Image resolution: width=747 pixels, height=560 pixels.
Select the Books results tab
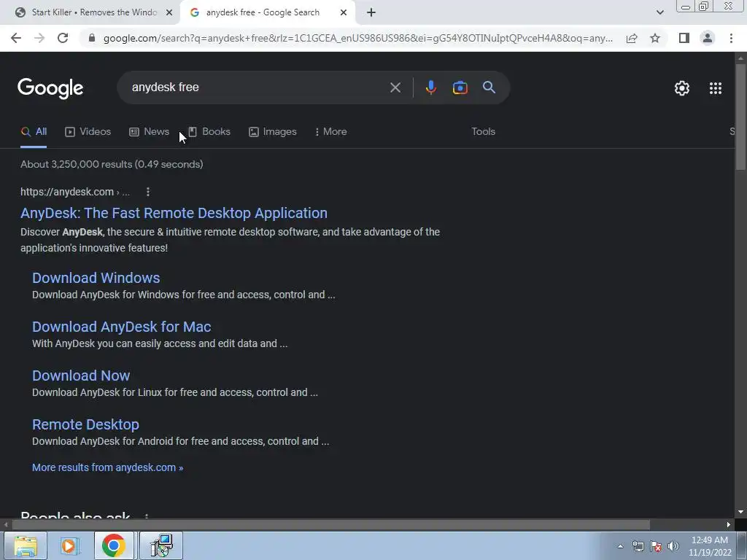209,131
